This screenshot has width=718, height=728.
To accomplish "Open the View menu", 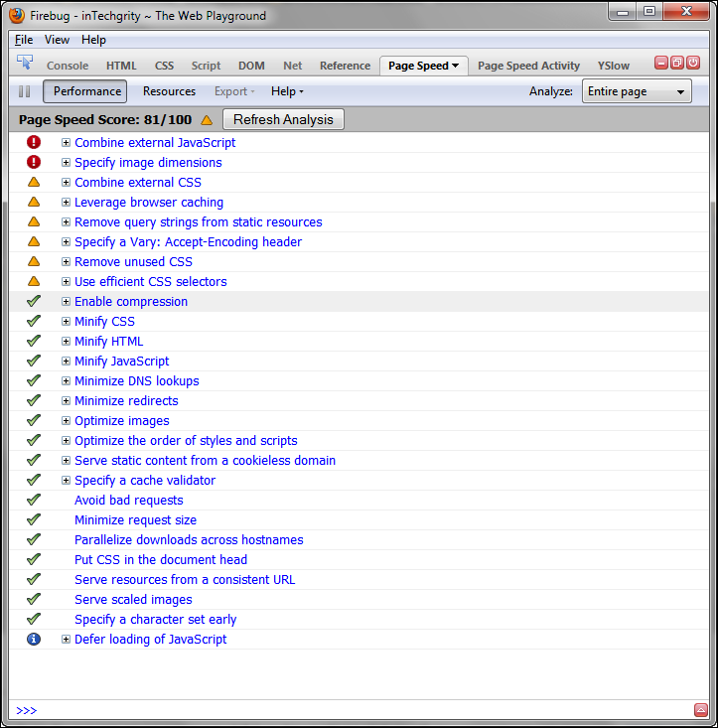I will (x=57, y=40).
